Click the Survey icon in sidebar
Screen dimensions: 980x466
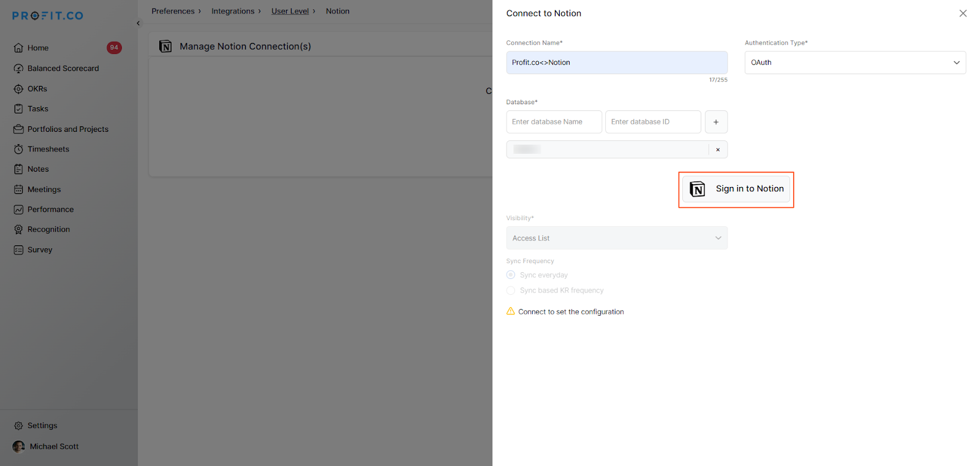click(18, 250)
